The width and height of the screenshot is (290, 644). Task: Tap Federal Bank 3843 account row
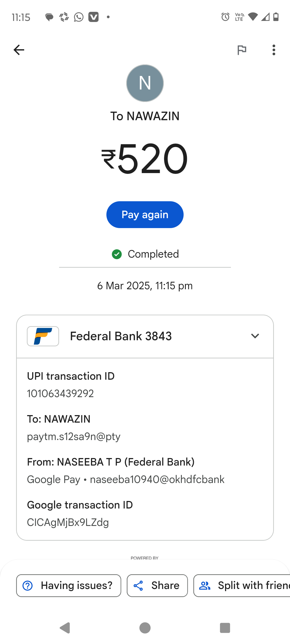pos(121,336)
